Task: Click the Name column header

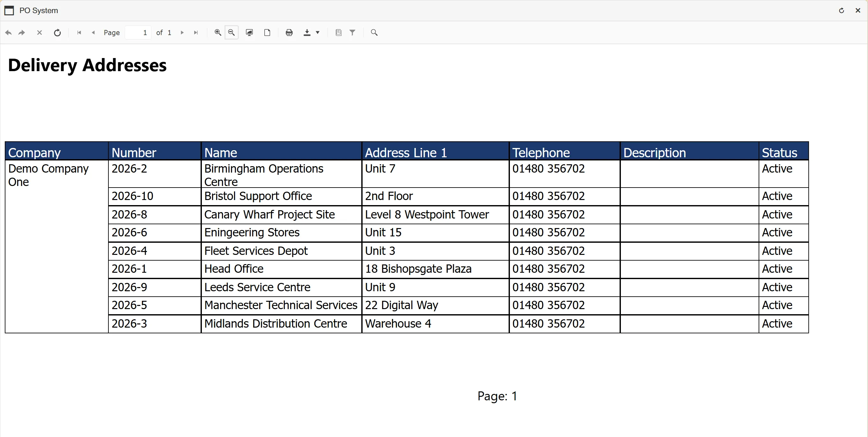Action: click(281, 151)
